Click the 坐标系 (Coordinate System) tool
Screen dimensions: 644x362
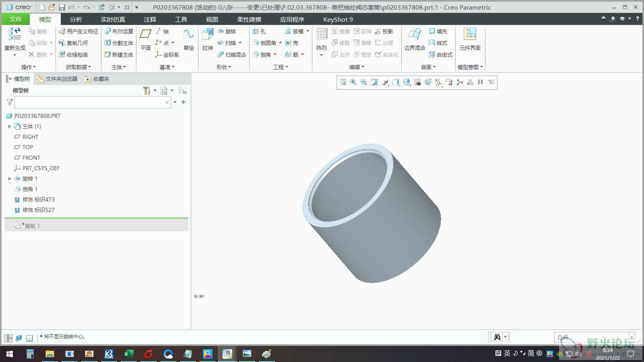point(167,55)
